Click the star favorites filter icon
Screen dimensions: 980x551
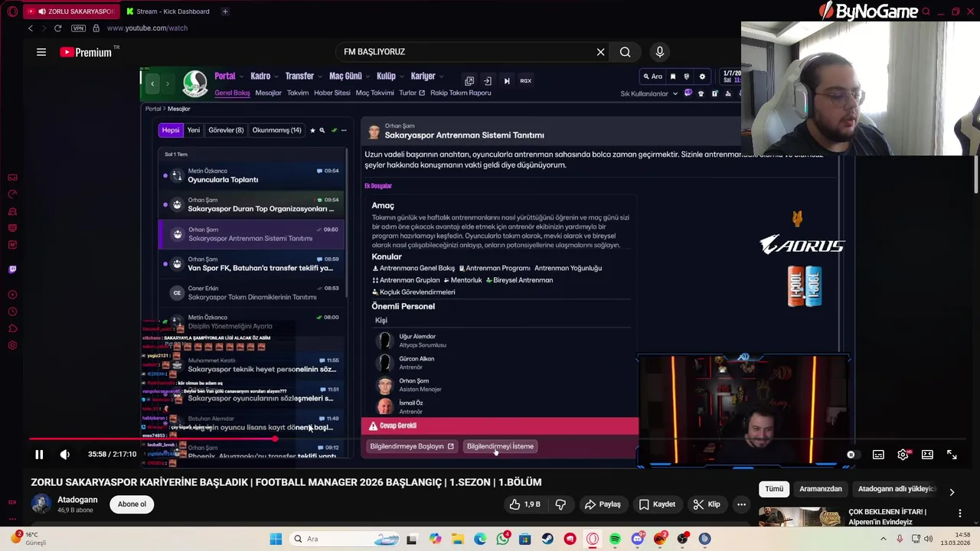(x=312, y=131)
